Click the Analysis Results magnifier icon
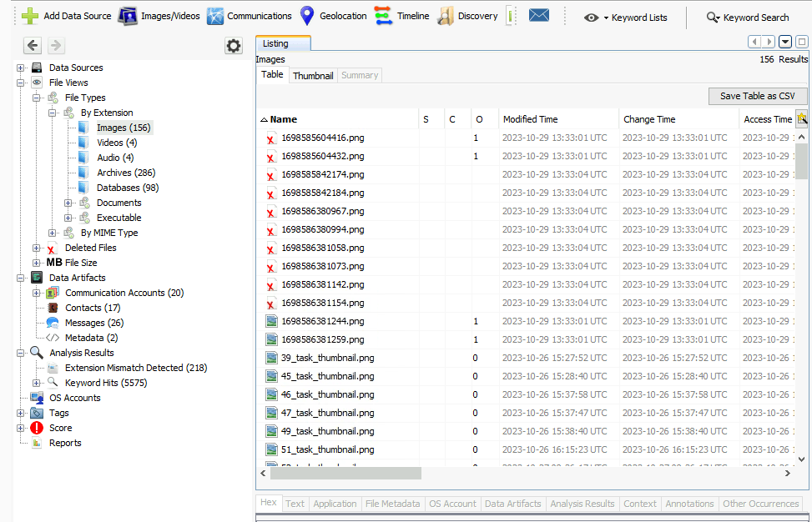Screen dimensions: 812x522 pos(37,353)
